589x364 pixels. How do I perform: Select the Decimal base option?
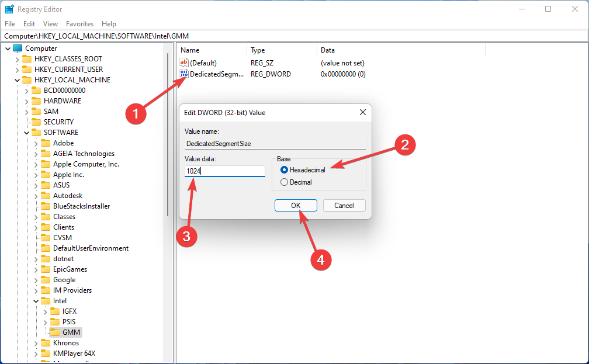[x=285, y=182]
